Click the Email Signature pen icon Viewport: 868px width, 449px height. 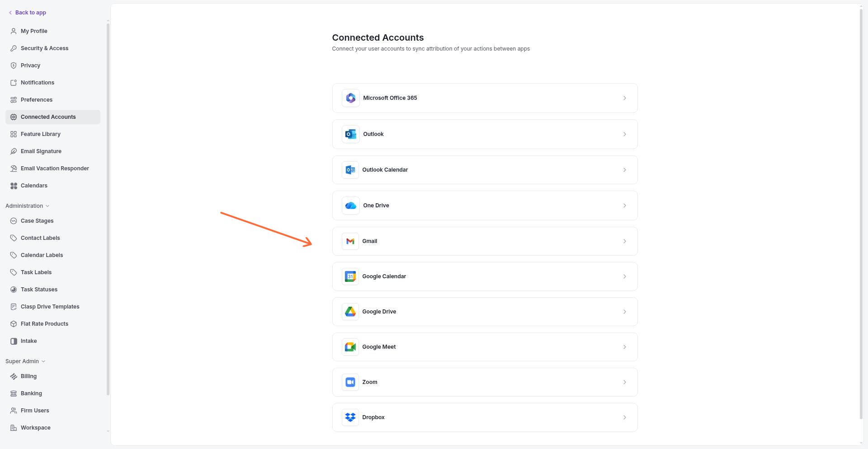14,151
